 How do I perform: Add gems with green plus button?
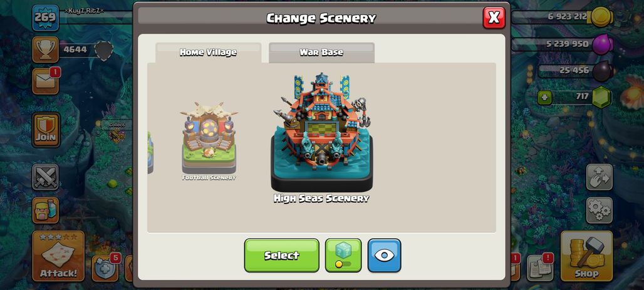(544, 98)
